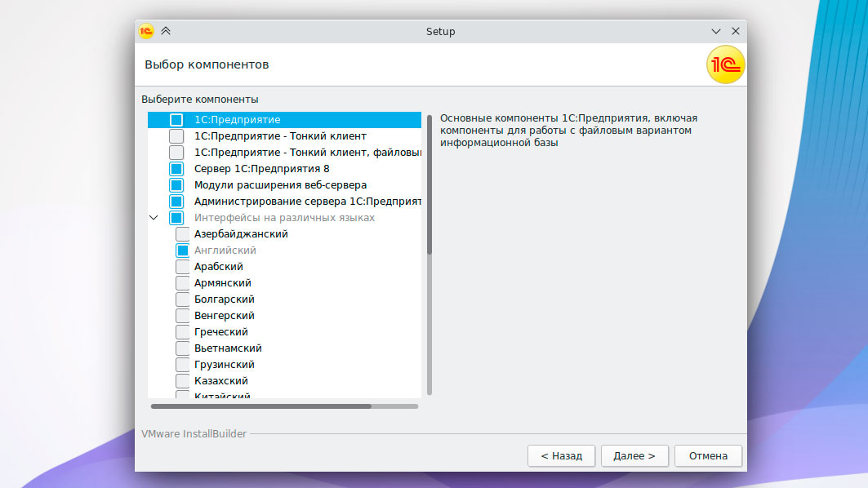
Task: Toggle the Английский language checkbox
Action: coord(183,250)
